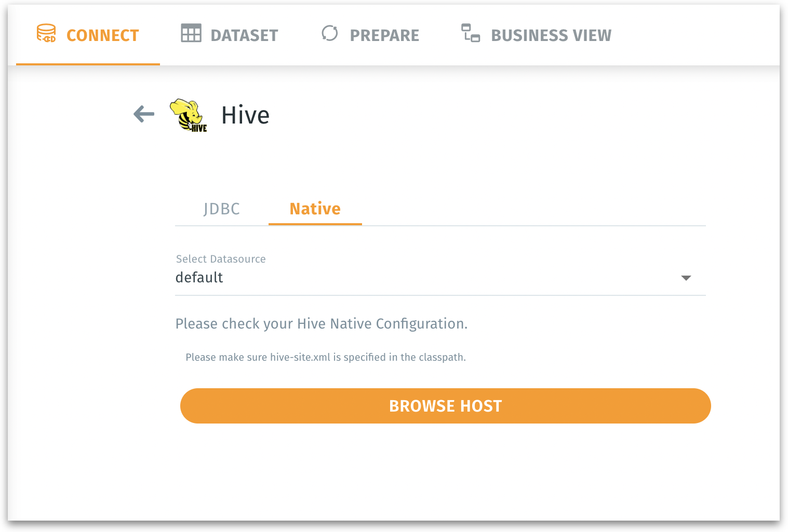Click the Hive page title text

(x=245, y=115)
